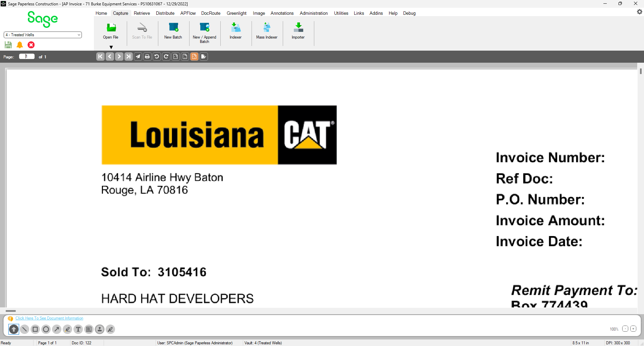Viewport: 644px width, 346px height.
Task: Select the yellow highlighter tool
Action: 67,329
